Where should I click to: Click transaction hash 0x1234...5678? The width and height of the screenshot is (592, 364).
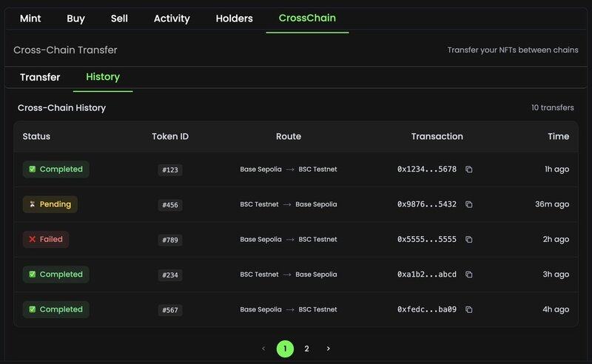427,169
